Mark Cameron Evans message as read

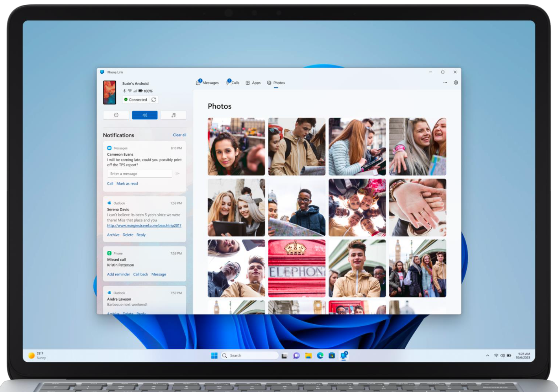click(127, 183)
